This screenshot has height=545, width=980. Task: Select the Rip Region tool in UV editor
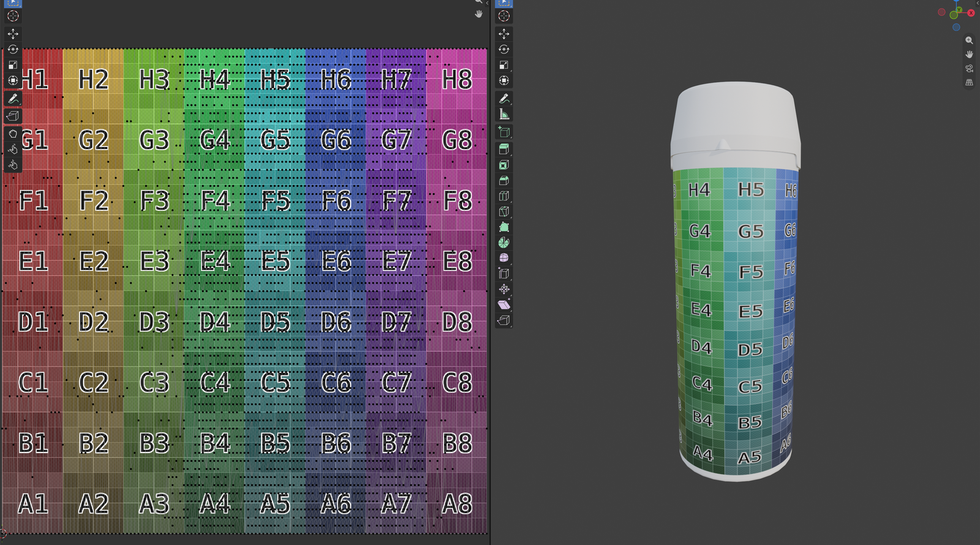(13, 116)
